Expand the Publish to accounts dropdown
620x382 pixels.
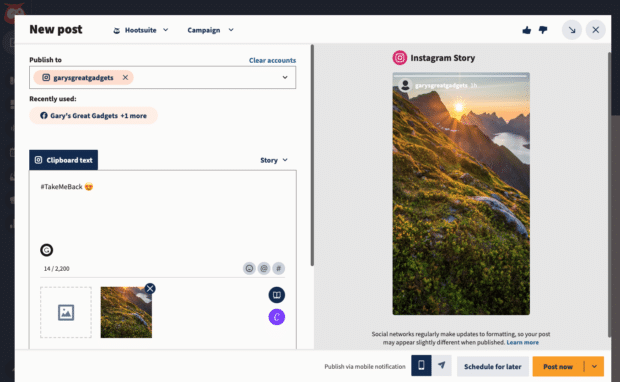tap(285, 78)
